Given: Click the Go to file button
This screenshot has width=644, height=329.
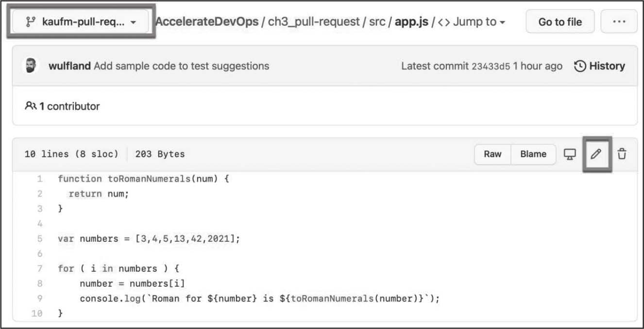Looking at the screenshot, I should pos(560,22).
